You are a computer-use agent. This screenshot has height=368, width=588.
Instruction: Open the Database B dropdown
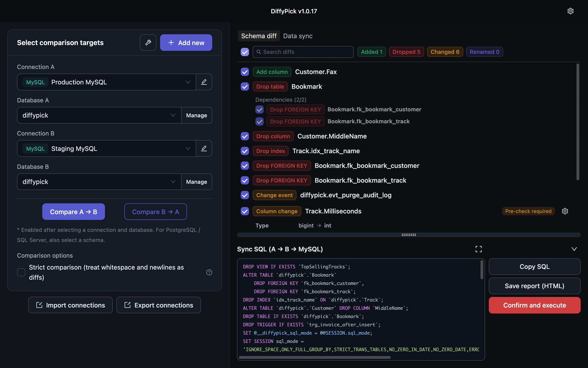coord(99,181)
